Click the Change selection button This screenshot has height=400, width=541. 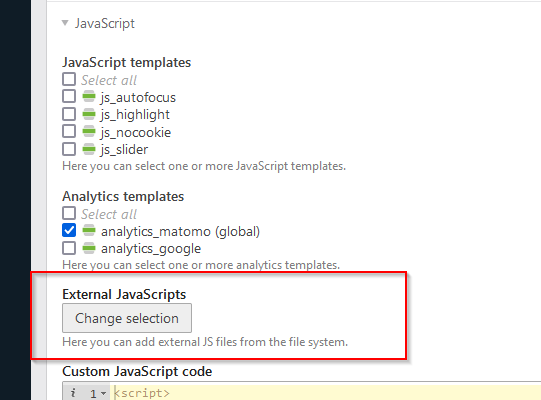(127, 318)
